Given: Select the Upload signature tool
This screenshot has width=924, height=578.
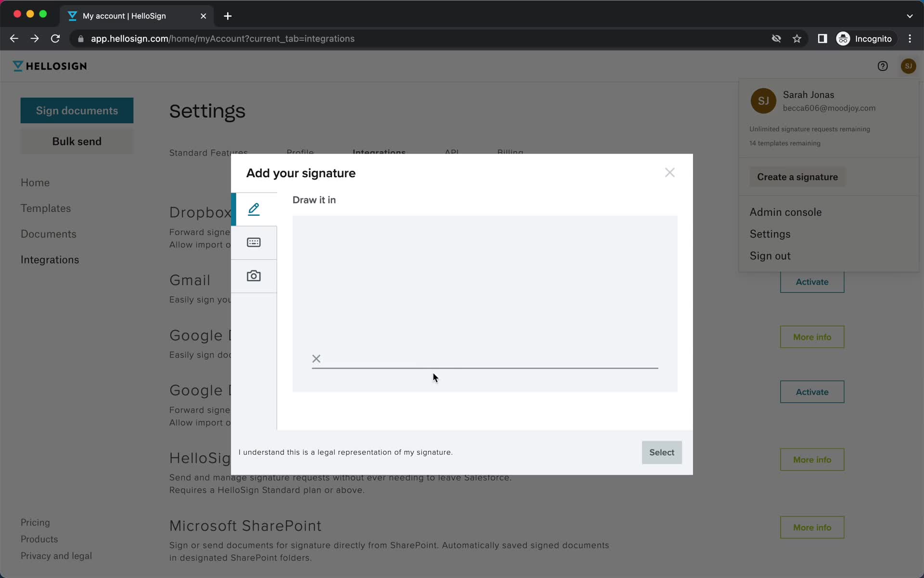Looking at the screenshot, I should tap(254, 275).
